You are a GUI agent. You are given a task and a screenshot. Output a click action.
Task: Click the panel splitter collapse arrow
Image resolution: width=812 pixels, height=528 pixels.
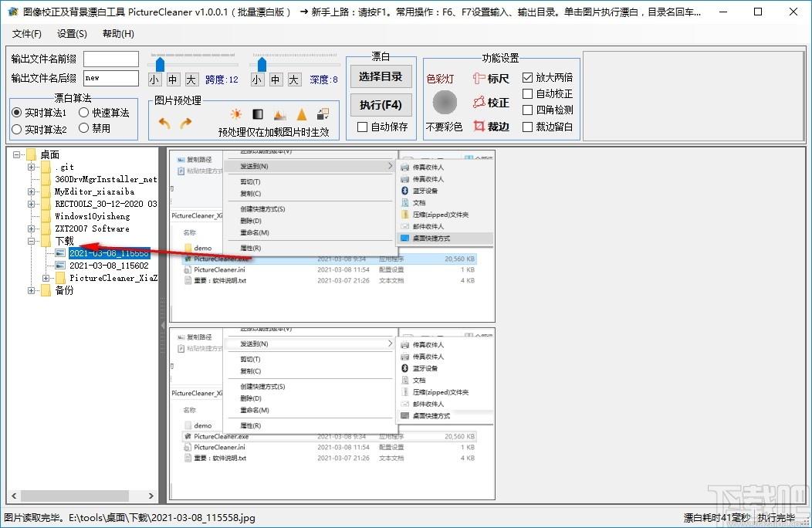pos(163,326)
